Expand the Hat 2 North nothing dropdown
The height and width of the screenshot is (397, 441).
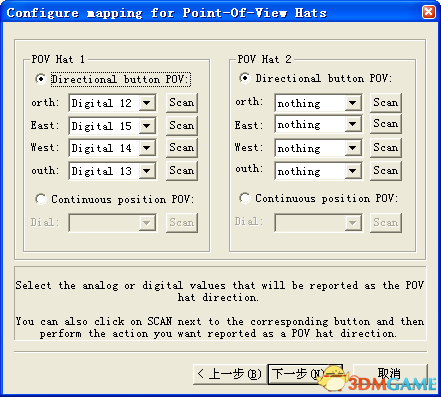pos(319,103)
